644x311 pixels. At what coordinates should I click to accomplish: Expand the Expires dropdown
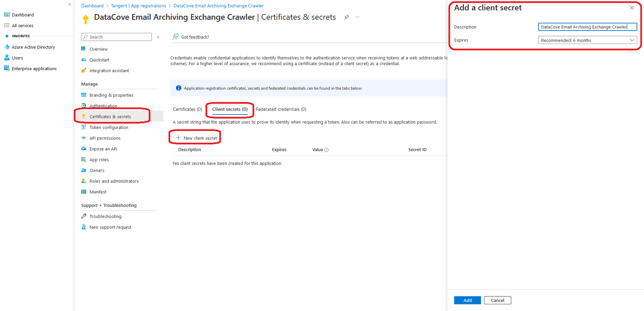587,40
